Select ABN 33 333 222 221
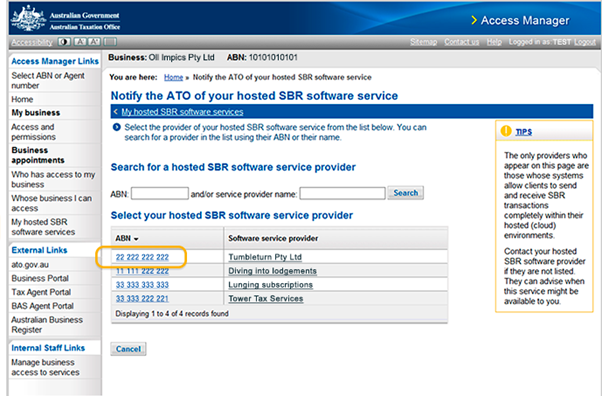Viewport: 602px width, 396px height. click(142, 299)
